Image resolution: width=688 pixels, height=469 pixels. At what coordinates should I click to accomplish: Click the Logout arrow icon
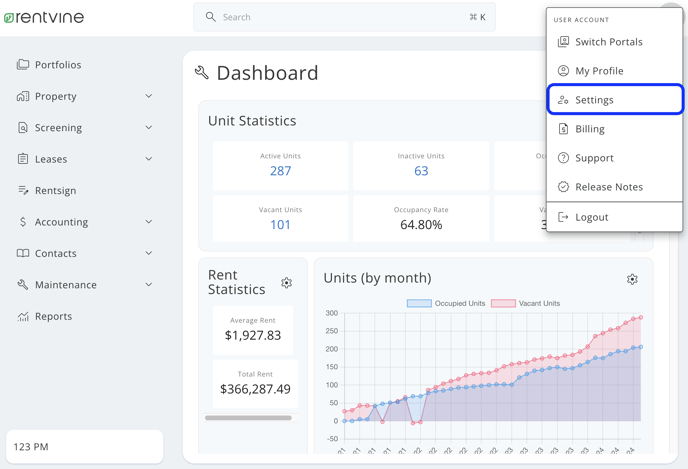point(563,217)
